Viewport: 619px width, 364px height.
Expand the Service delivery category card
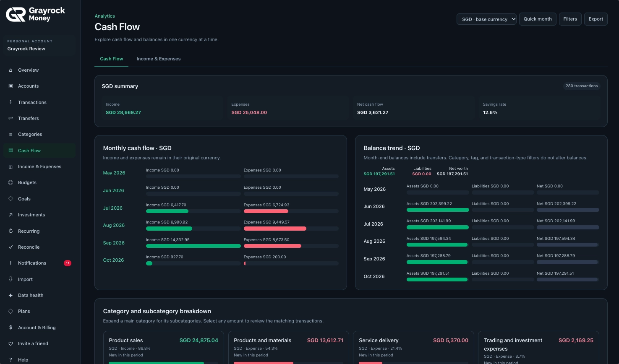pos(413,348)
